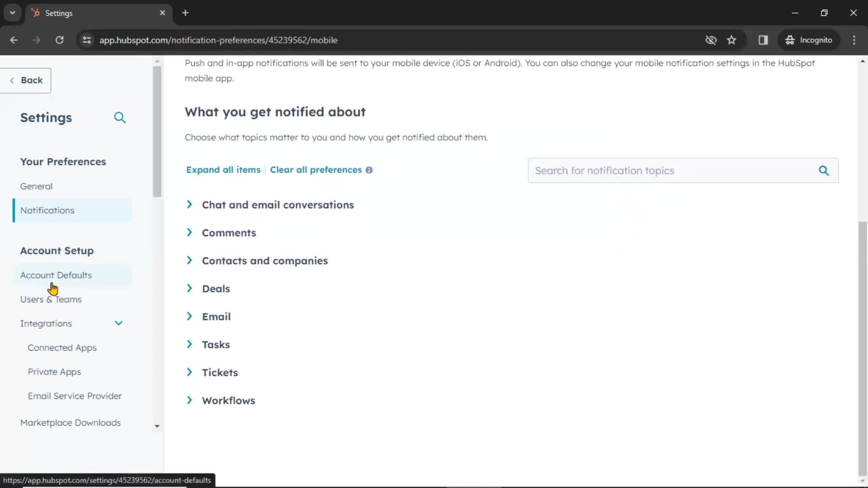The image size is (868, 488).
Task: Expand the Deals notification topic
Action: [x=189, y=288]
